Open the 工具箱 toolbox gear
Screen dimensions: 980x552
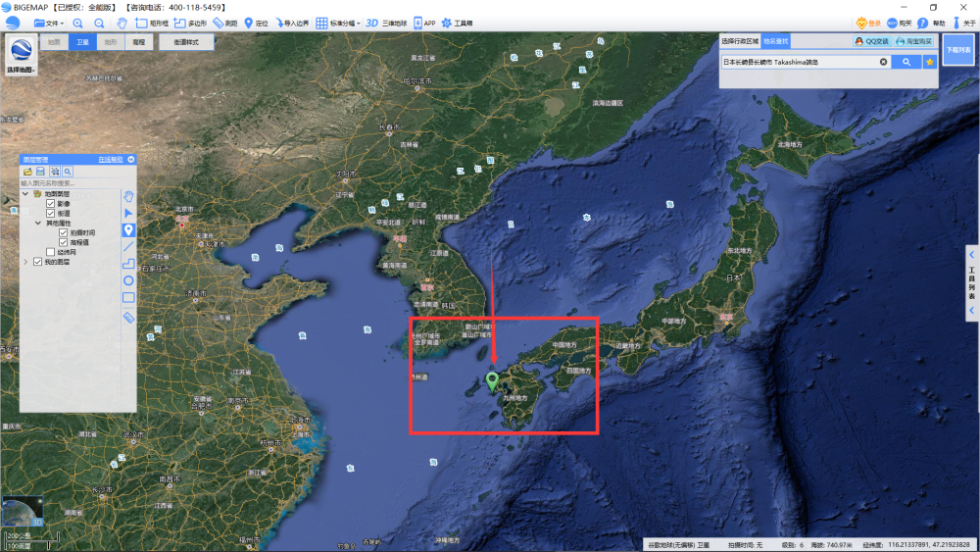tap(457, 24)
